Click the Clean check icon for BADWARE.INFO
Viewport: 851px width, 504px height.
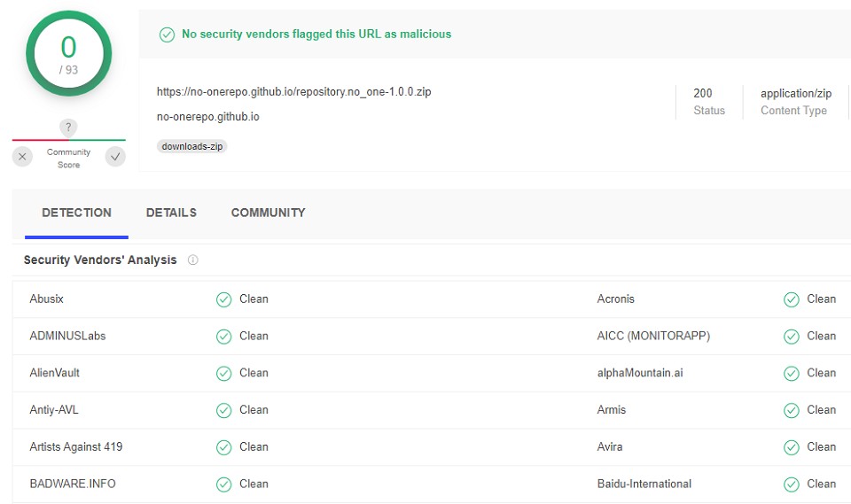[x=223, y=484]
